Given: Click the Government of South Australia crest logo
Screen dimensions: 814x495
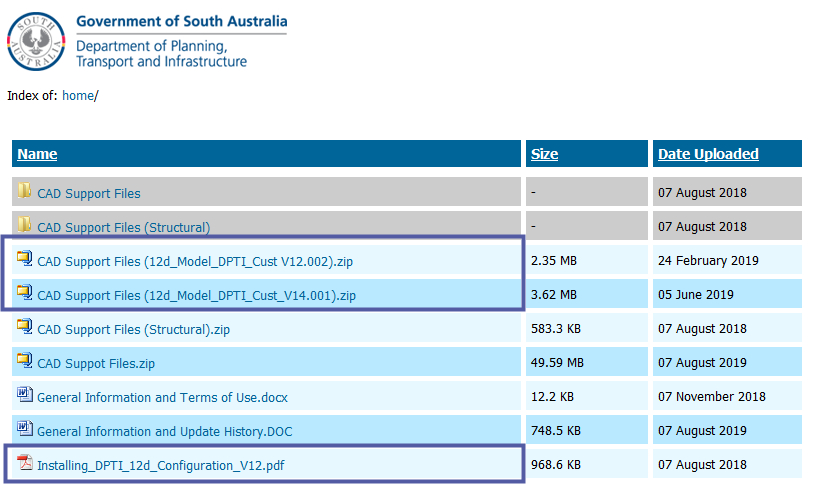Looking at the screenshot, I should (x=35, y=40).
